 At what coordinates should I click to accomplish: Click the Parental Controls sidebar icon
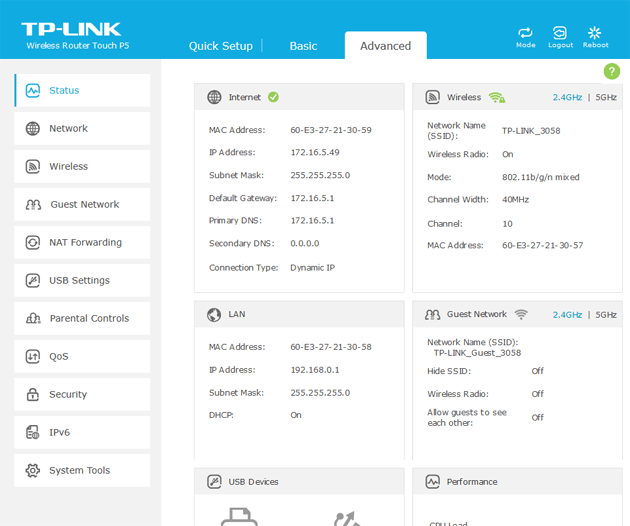click(33, 318)
